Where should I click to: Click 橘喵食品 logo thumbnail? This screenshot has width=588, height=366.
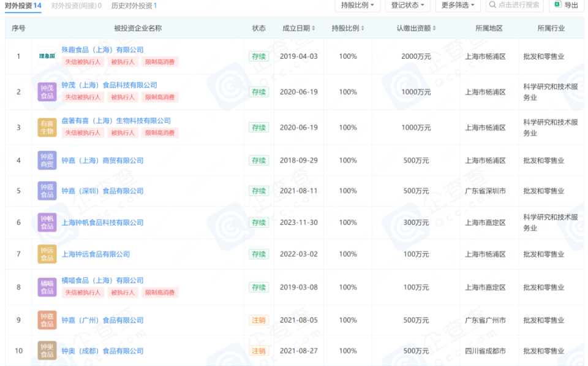tap(47, 287)
